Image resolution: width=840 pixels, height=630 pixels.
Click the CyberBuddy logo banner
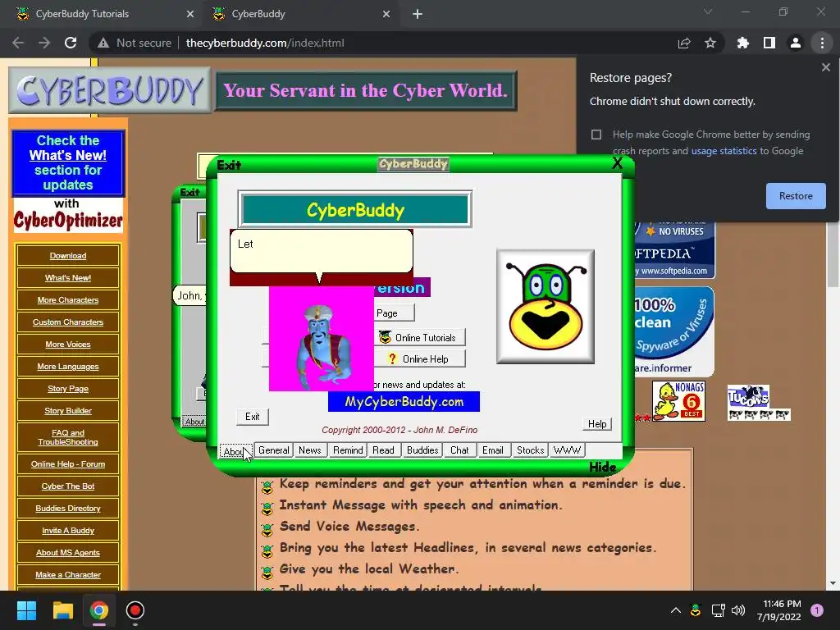point(109,90)
